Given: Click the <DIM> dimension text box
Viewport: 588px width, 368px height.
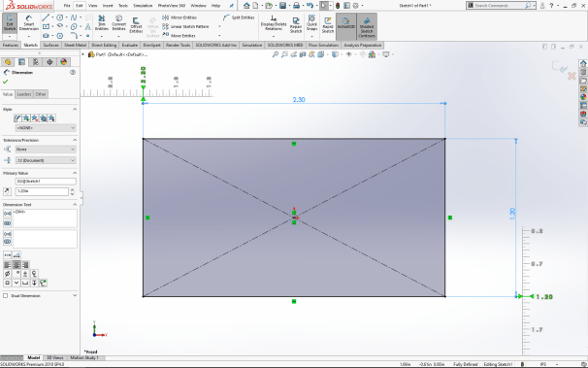Looking at the screenshot, I should point(45,218).
